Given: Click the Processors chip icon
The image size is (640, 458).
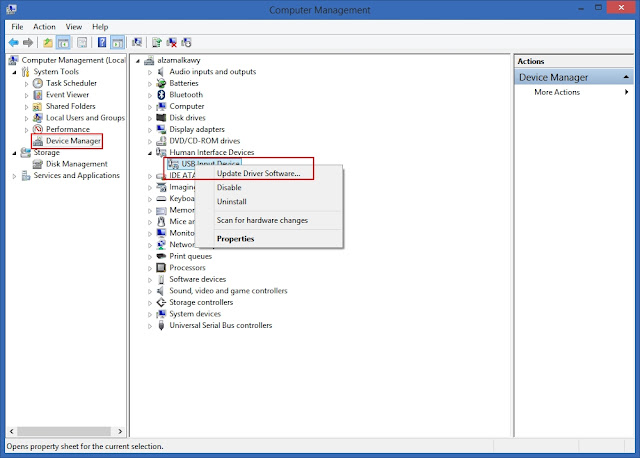Looking at the screenshot, I should pos(161,268).
